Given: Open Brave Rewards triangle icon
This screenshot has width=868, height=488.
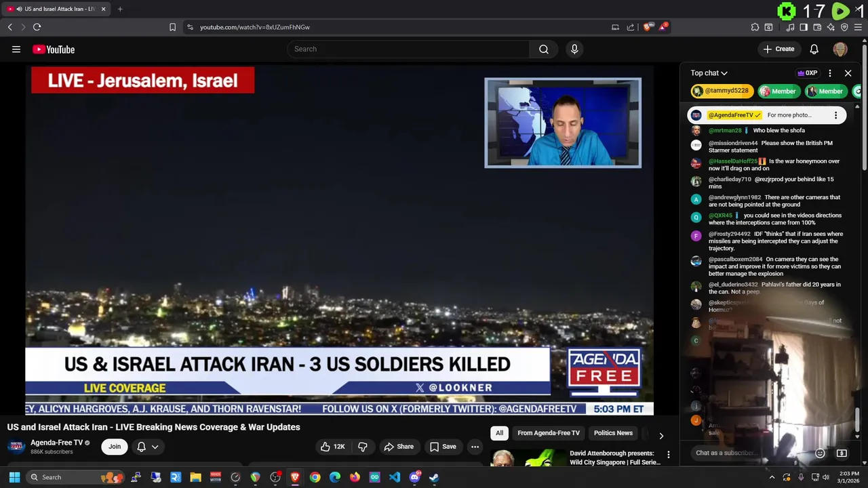Looking at the screenshot, I should pos(663,27).
